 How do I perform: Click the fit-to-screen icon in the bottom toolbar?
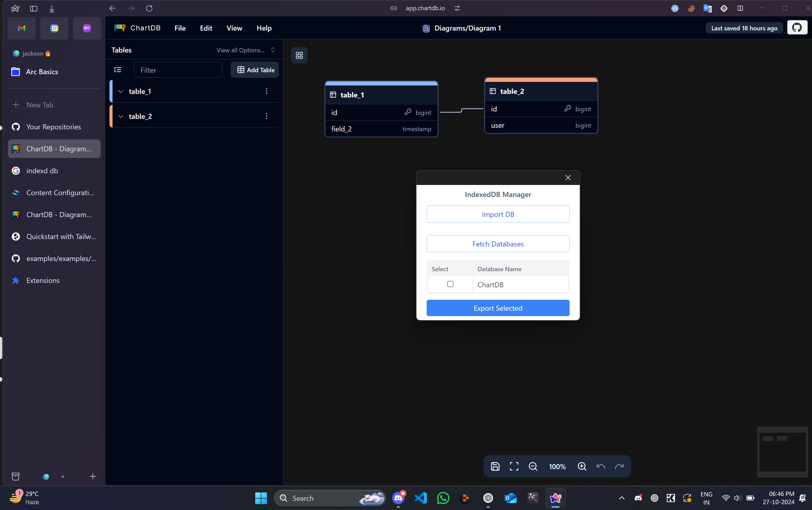pyautogui.click(x=514, y=466)
